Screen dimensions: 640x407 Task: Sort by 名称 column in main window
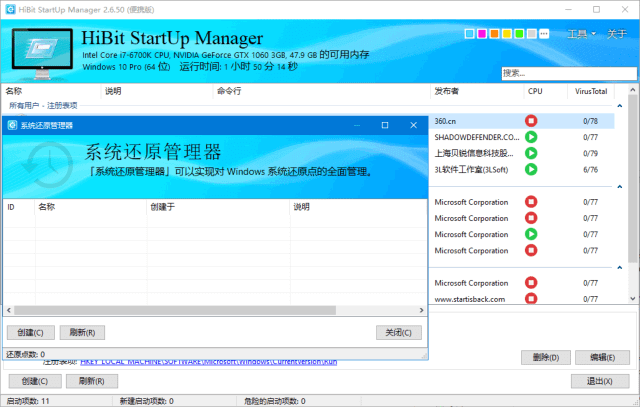pos(51,91)
